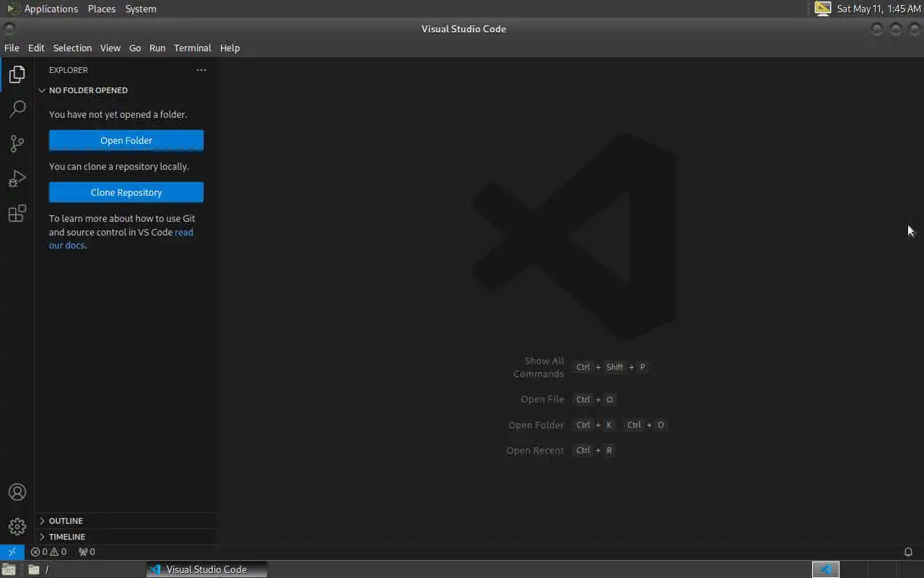Click the Open Recent hint text
Image resolution: width=924 pixels, height=578 pixels.
[x=535, y=450]
